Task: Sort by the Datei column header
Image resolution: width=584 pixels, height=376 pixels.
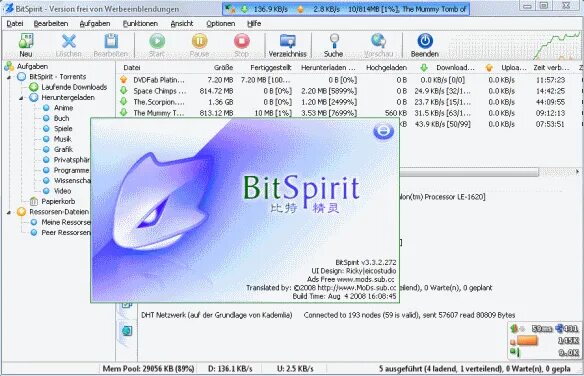Action: click(132, 68)
